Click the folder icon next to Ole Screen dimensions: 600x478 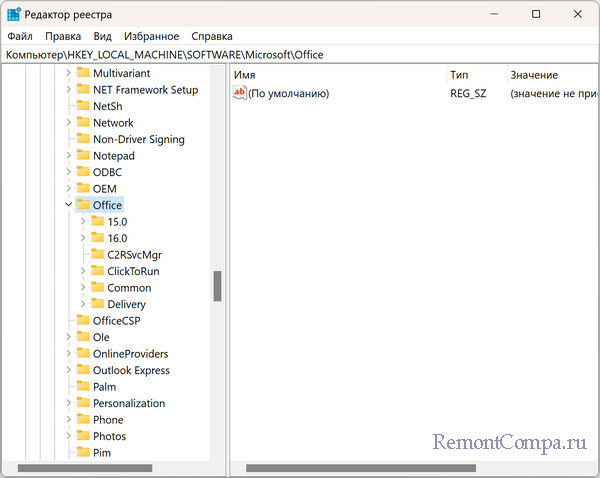click(83, 336)
